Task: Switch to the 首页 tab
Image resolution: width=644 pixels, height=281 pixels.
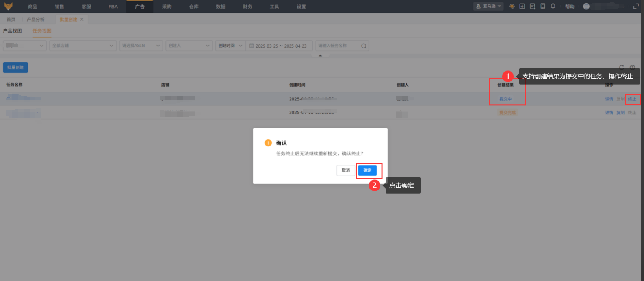Action: (11, 19)
